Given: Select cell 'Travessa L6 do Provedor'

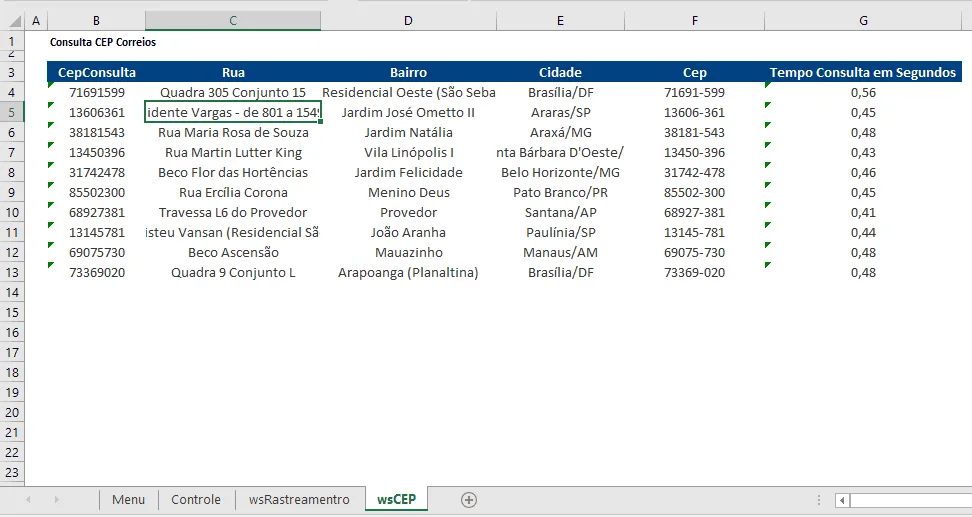Looking at the screenshot, I should coord(233,212).
